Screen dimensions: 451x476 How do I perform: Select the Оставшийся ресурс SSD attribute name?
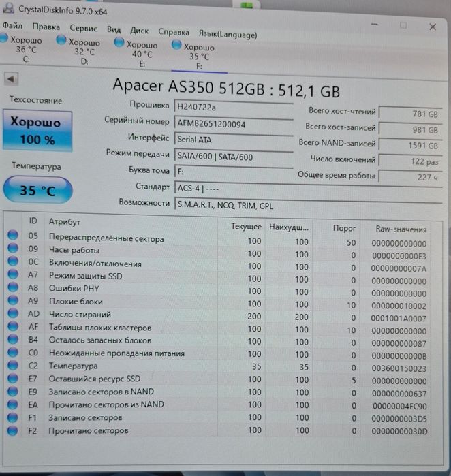(x=95, y=379)
